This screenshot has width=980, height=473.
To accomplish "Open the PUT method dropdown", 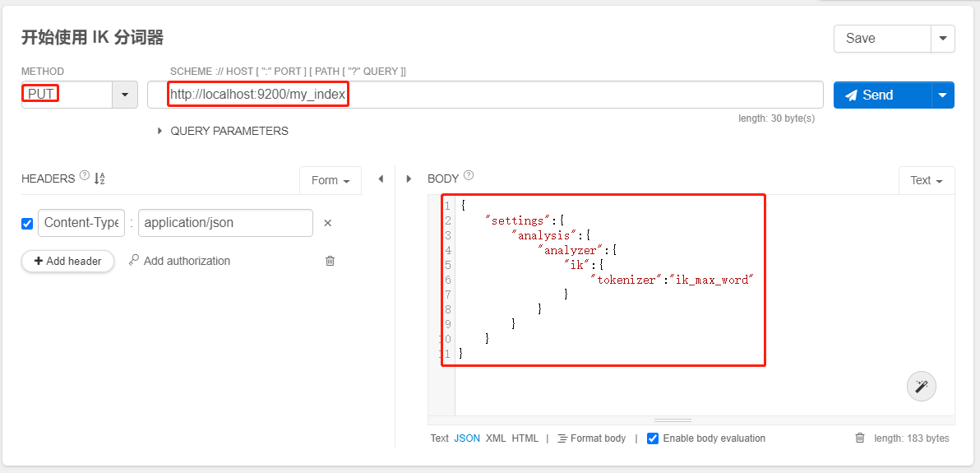I will click(x=124, y=95).
